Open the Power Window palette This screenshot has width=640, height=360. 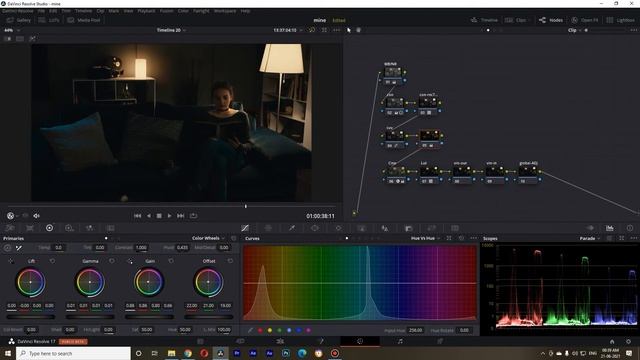pyautogui.click(x=315, y=228)
